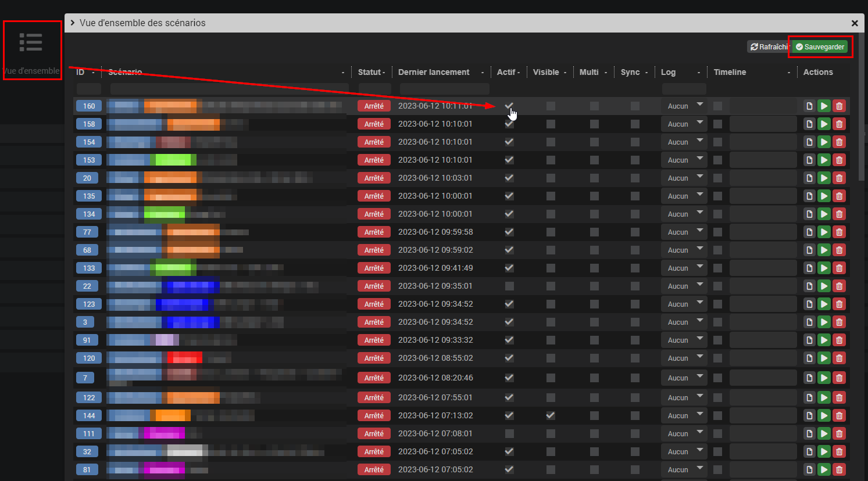Viewport: 868px width, 481px height.
Task: Open the Statut column sort menu
Action: click(x=384, y=72)
